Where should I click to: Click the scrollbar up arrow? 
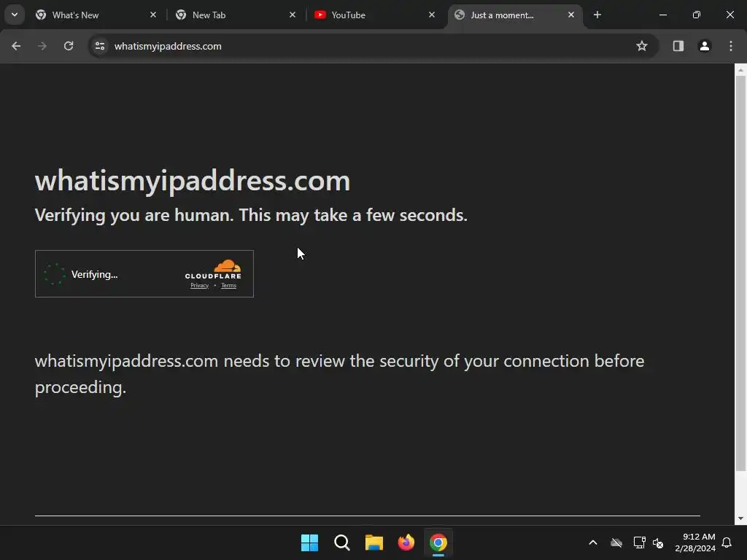click(x=740, y=70)
